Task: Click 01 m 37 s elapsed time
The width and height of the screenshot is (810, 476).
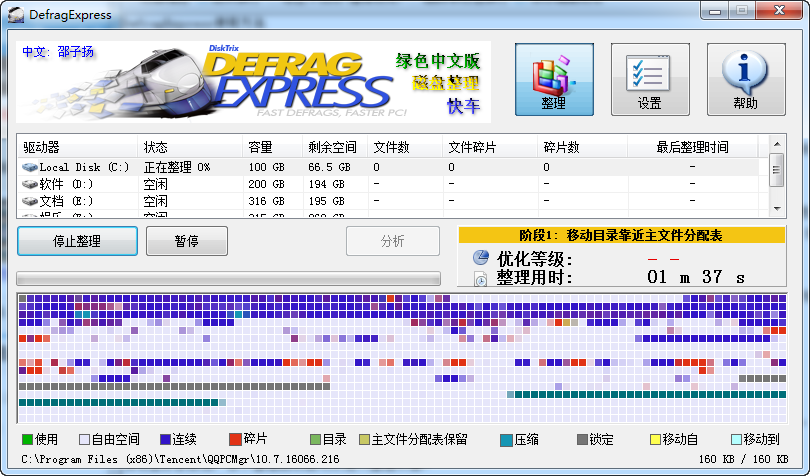Action: coord(695,277)
